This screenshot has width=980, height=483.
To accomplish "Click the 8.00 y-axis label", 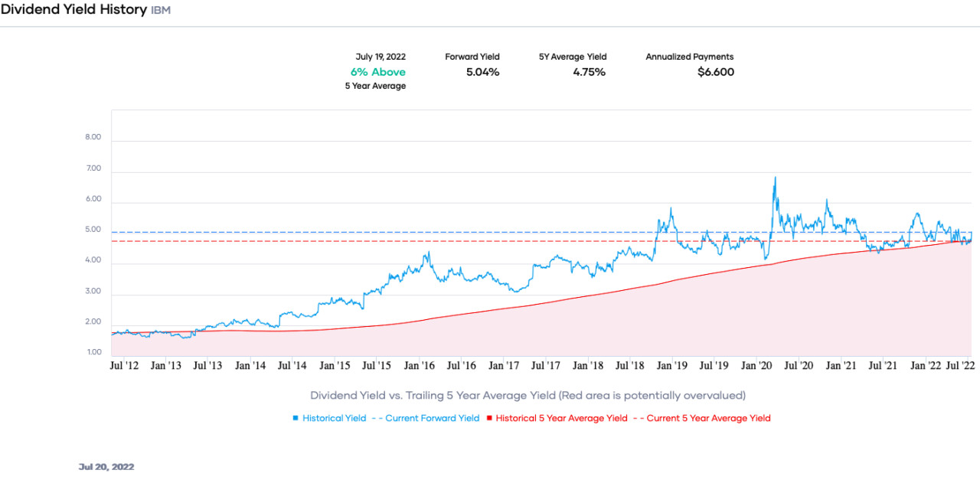I will point(93,138).
